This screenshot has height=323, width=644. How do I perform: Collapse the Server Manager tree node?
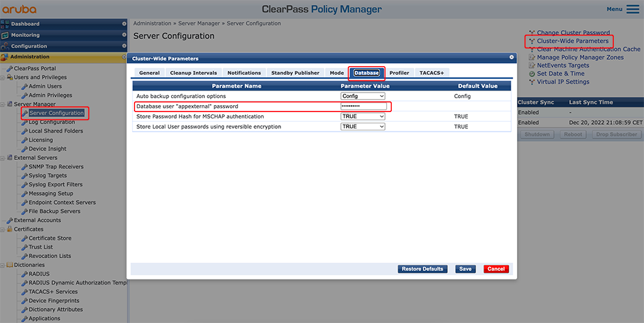click(3, 105)
